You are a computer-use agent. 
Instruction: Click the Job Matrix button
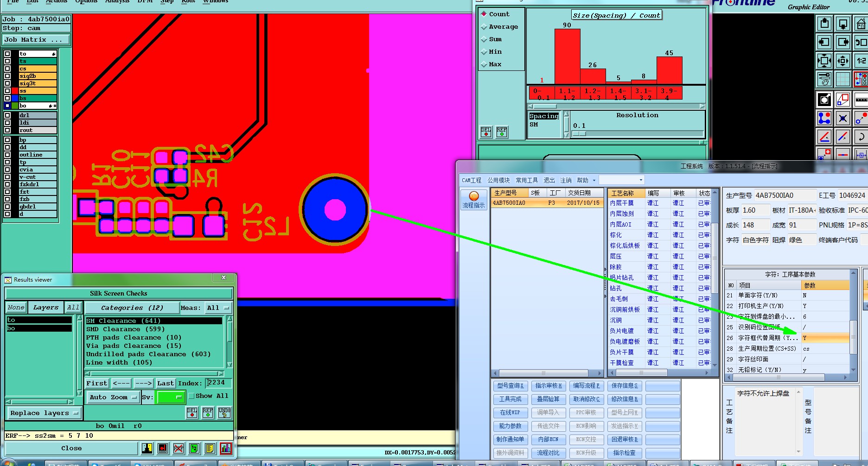pyautogui.click(x=36, y=40)
